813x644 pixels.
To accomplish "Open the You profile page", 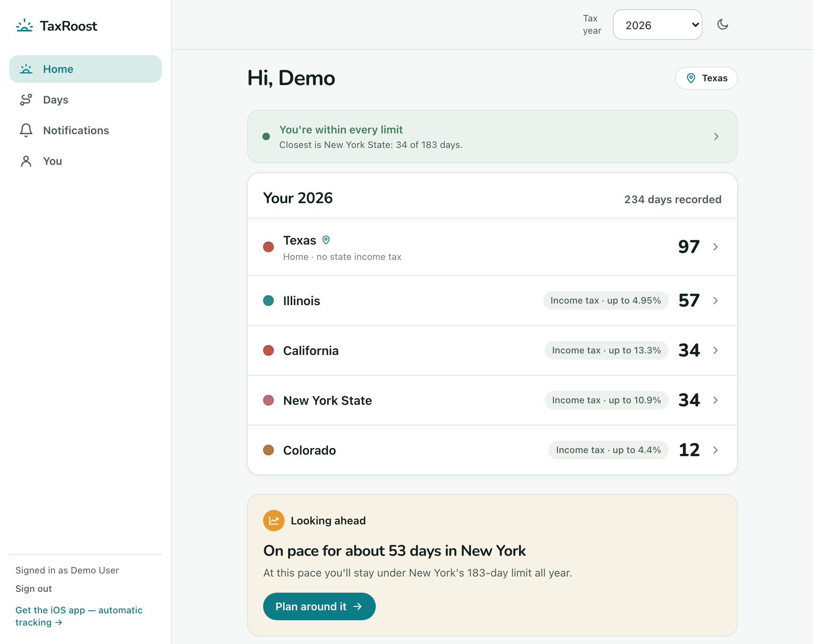I will [x=86, y=161].
